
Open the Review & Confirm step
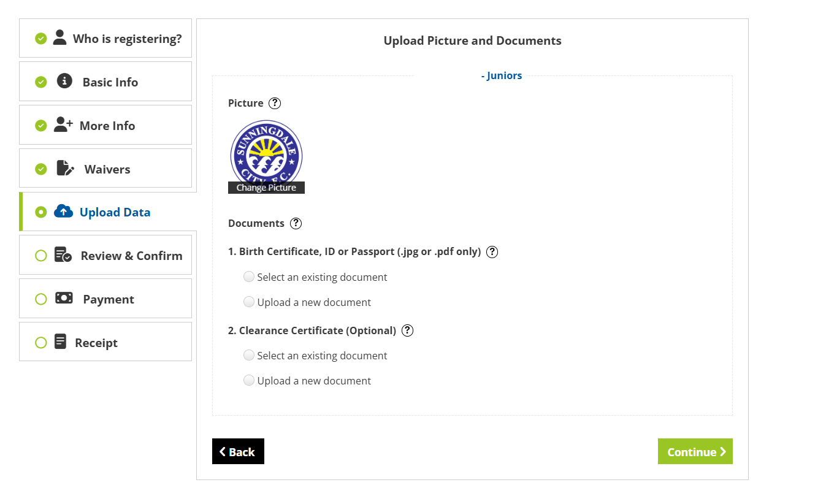[x=131, y=256]
